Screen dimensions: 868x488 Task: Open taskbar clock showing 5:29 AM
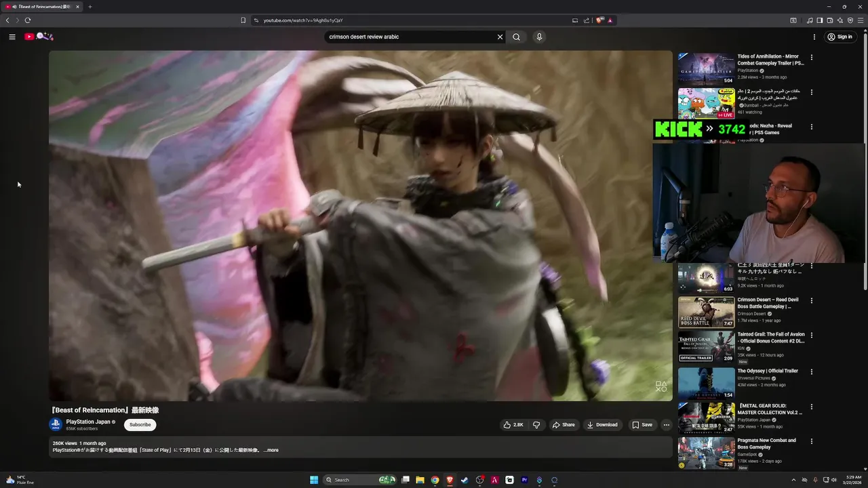[852, 480]
